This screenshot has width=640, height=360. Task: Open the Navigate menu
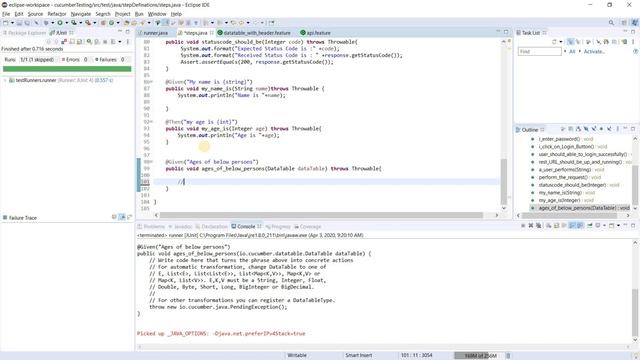pyautogui.click(x=81, y=14)
